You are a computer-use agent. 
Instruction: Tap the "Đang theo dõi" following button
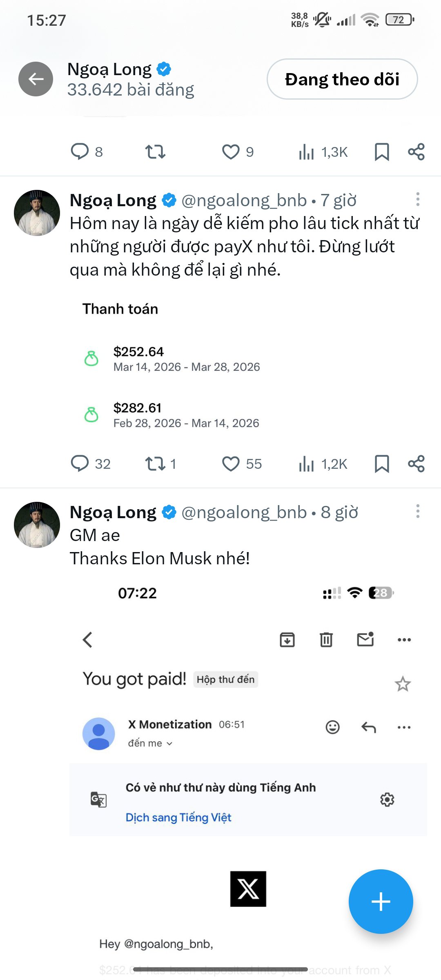click(x=342, y=79)
